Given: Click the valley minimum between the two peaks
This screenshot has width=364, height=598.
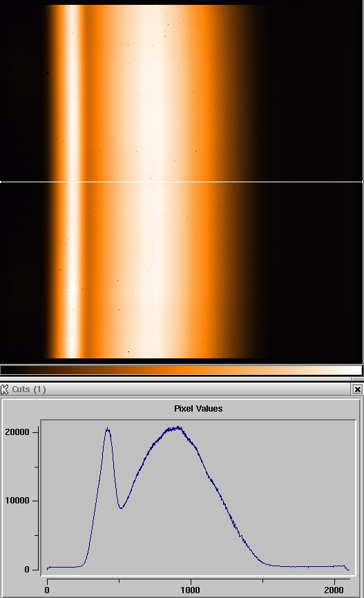Looking at the screenshot, I should (121, 508).
